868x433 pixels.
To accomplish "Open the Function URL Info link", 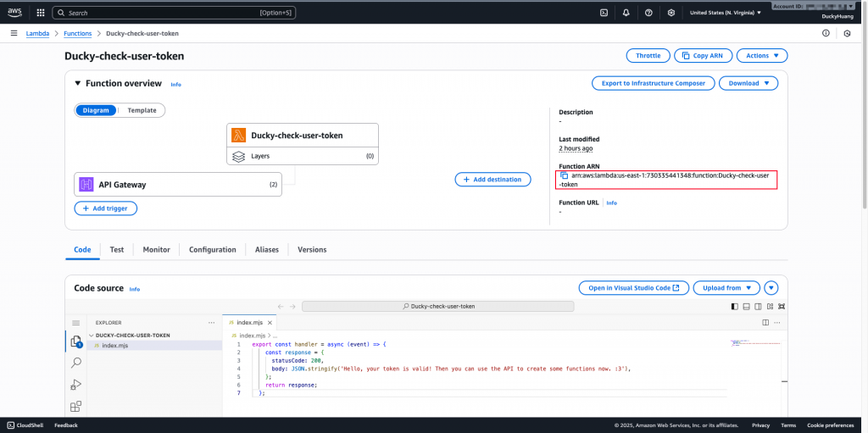I will (x=612, y=203).
